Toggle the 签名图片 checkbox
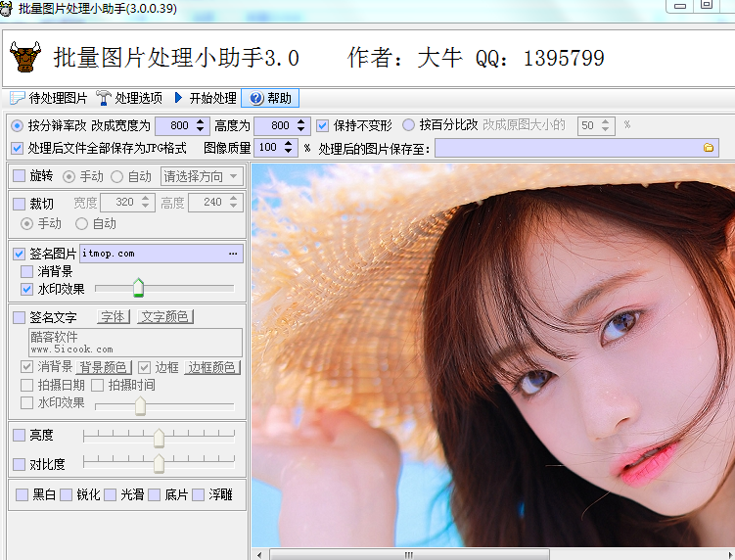735x560 pixels. click(19, 254)
